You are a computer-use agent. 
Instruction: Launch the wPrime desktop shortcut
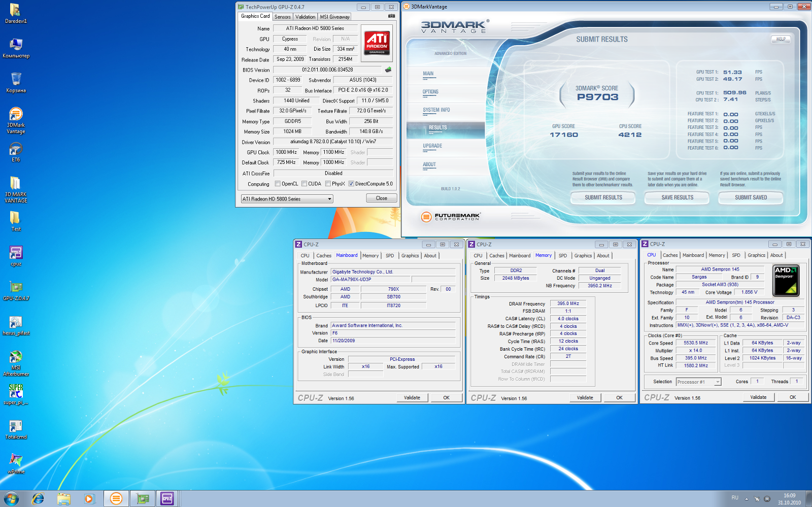click(x=16, y=464)
